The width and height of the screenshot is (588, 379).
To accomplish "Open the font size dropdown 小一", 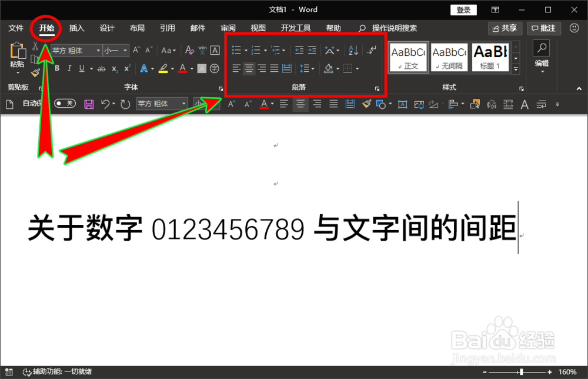I will (115, 51).
